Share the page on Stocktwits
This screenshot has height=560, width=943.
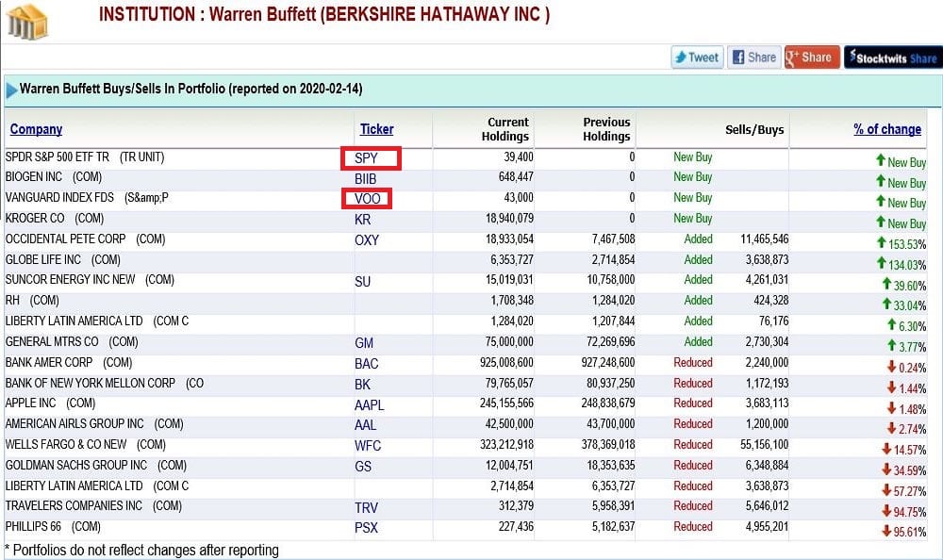(x=892, y=58)
